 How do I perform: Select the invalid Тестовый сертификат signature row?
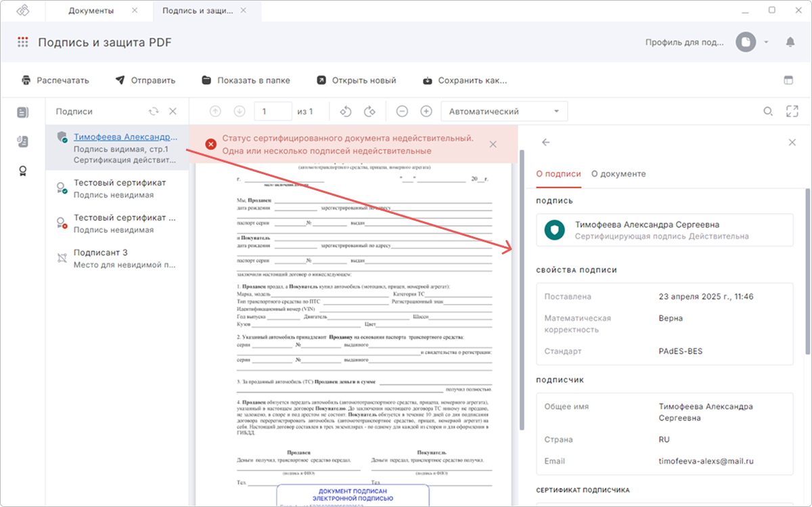[116, 223]
